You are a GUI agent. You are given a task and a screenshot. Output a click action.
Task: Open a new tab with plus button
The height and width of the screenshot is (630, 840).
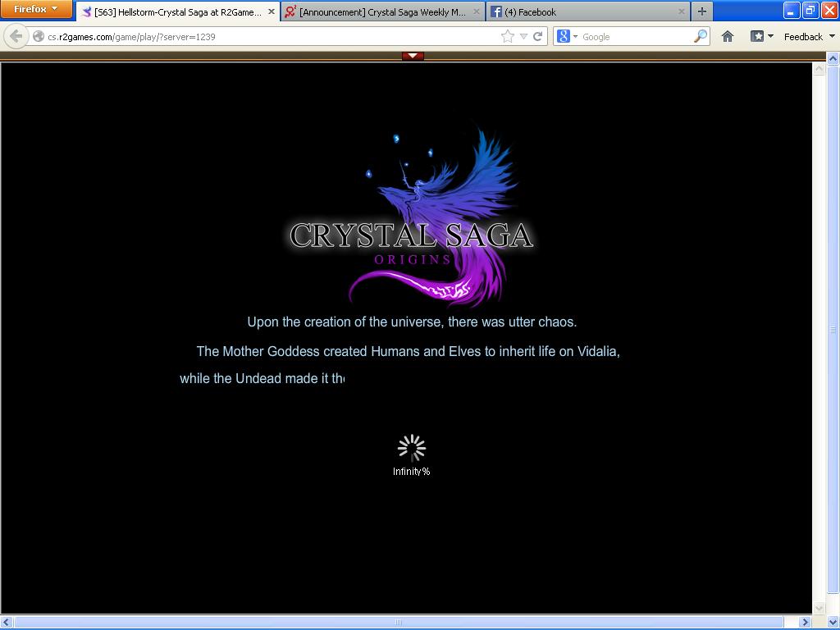coord(701,11)
